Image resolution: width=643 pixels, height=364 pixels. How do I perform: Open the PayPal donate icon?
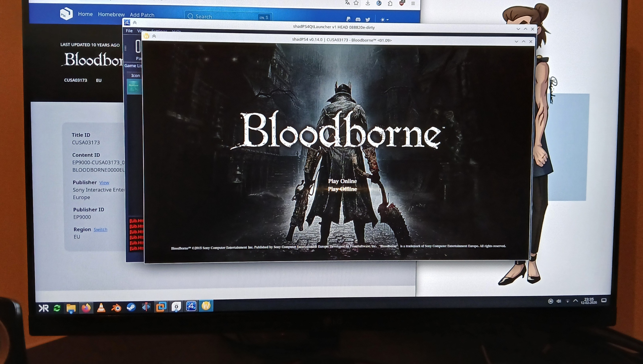click(x=348, y=19)
